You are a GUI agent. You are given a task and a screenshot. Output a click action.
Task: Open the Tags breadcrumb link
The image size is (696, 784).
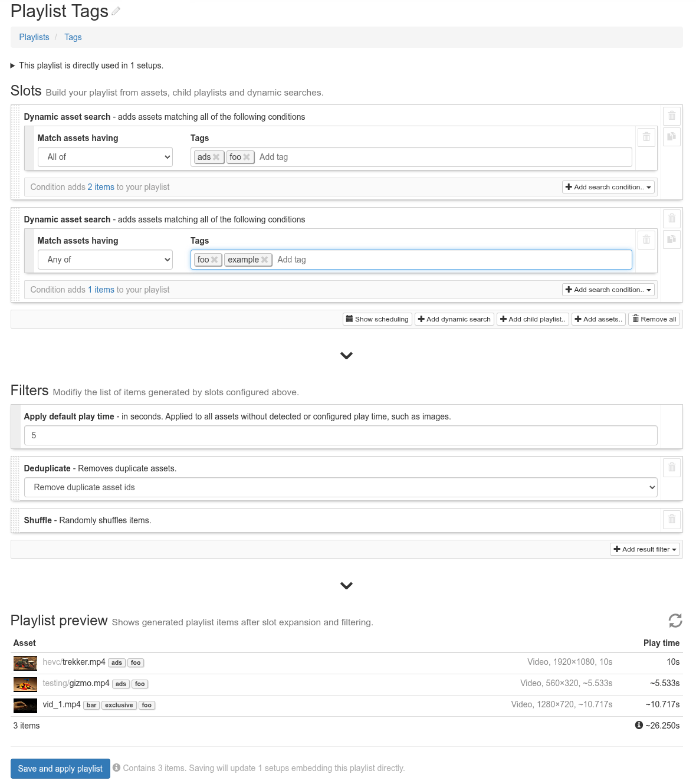(73, 37)
